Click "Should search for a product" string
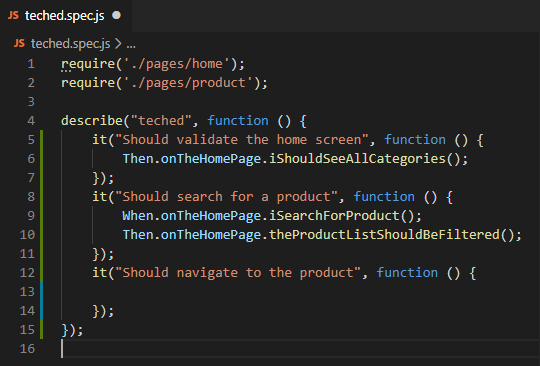540x366 pixels. 226,197
